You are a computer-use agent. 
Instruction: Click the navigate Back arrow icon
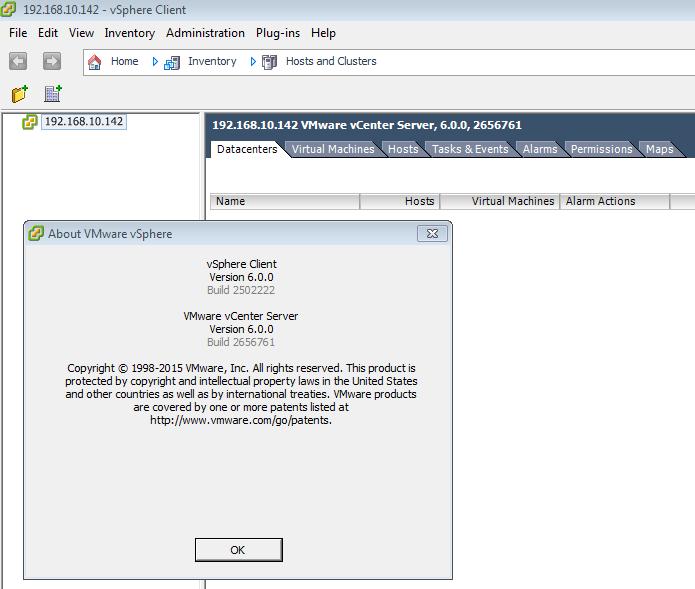(18, 61)
